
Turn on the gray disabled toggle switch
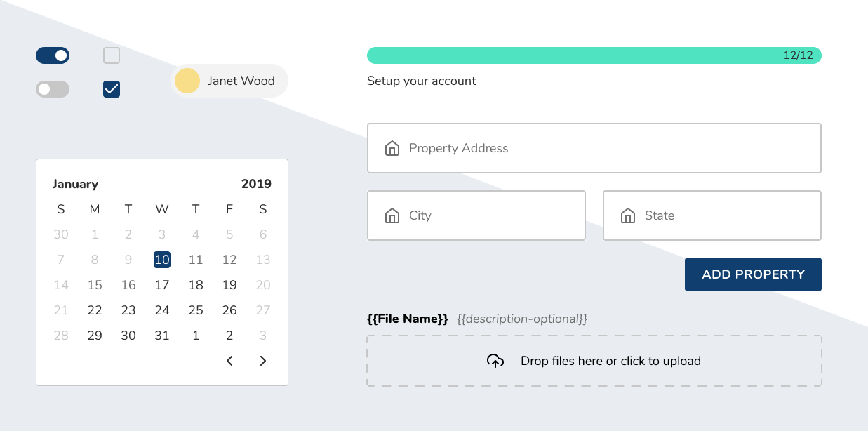53,89
